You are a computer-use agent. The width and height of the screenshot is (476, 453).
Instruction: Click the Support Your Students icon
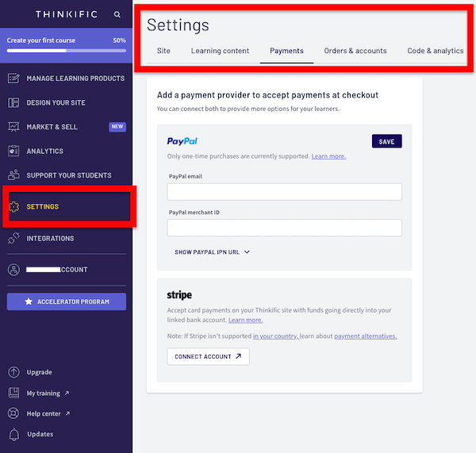pos(13,175)
